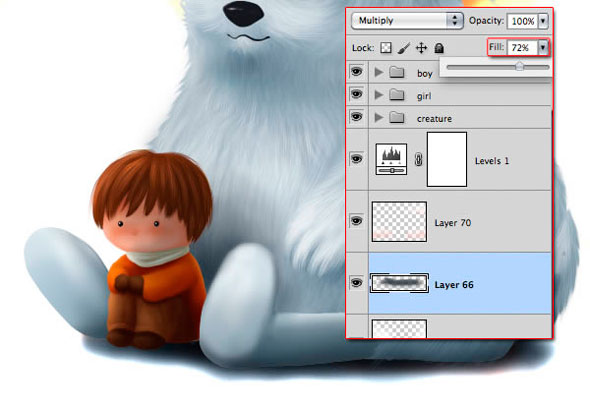Hide the Layer 70 eye visibility

(356, 221)
